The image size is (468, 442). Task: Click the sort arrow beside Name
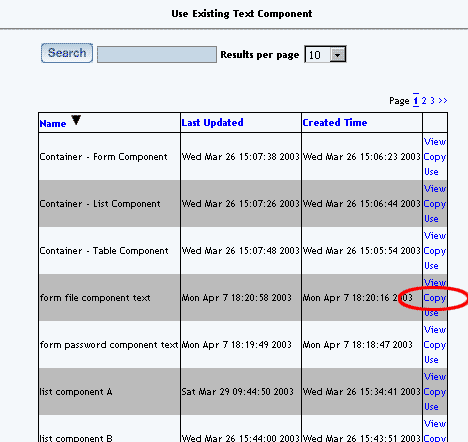[76, 120]
